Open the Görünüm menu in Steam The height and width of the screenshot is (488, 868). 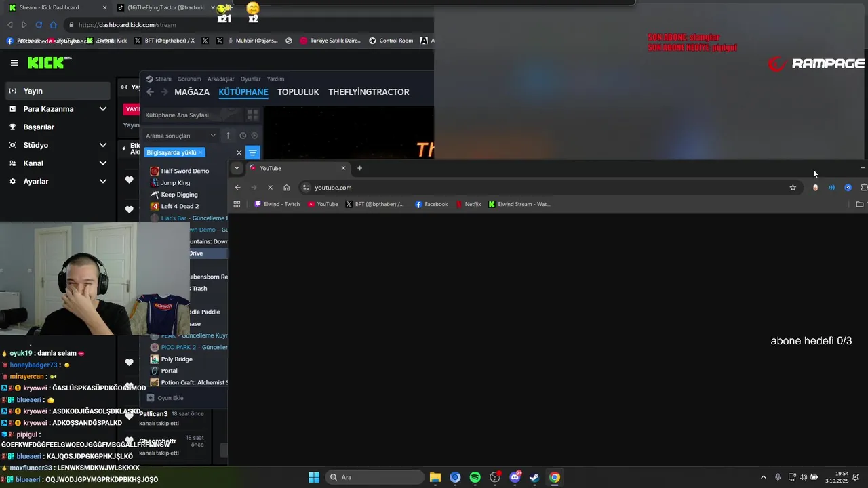click(189, 79)
